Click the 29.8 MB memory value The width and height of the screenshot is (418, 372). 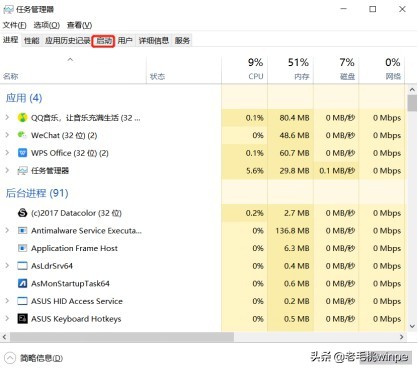294,171
